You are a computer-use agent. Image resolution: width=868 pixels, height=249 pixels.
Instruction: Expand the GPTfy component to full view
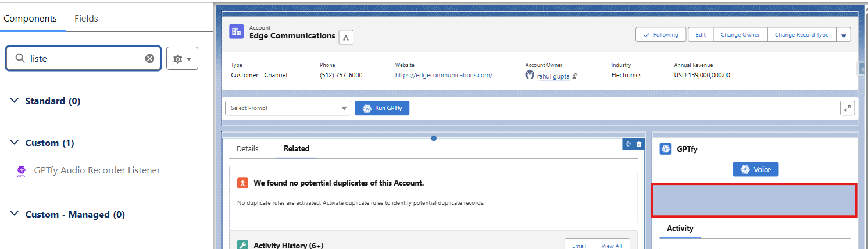[847, 108]
